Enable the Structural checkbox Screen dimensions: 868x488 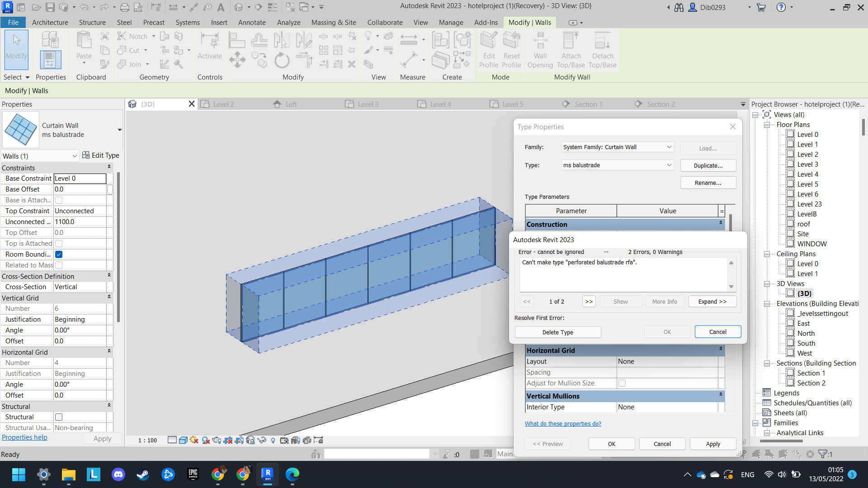[59, 417]
